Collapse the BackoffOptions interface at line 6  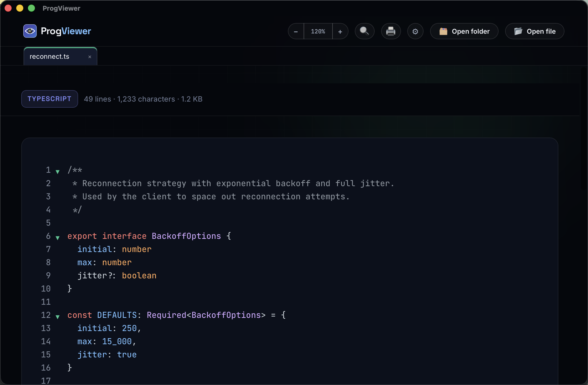pos(58,238)
